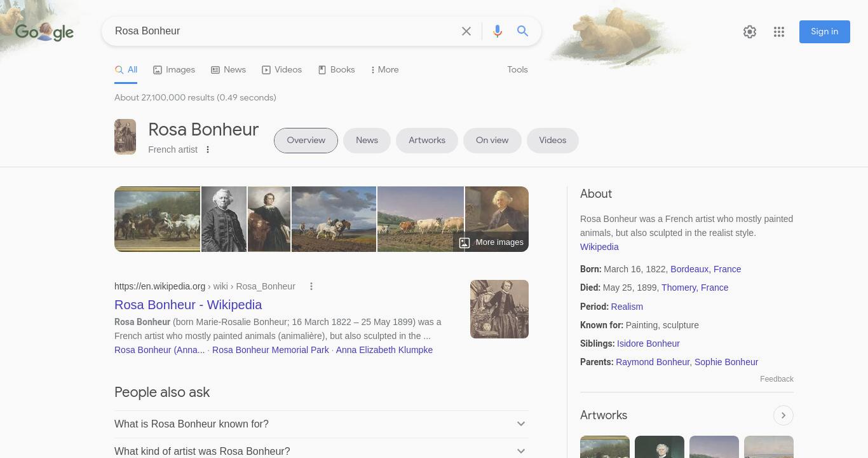Click the Wikipedia result thumbnail photo

click(499, 309)
